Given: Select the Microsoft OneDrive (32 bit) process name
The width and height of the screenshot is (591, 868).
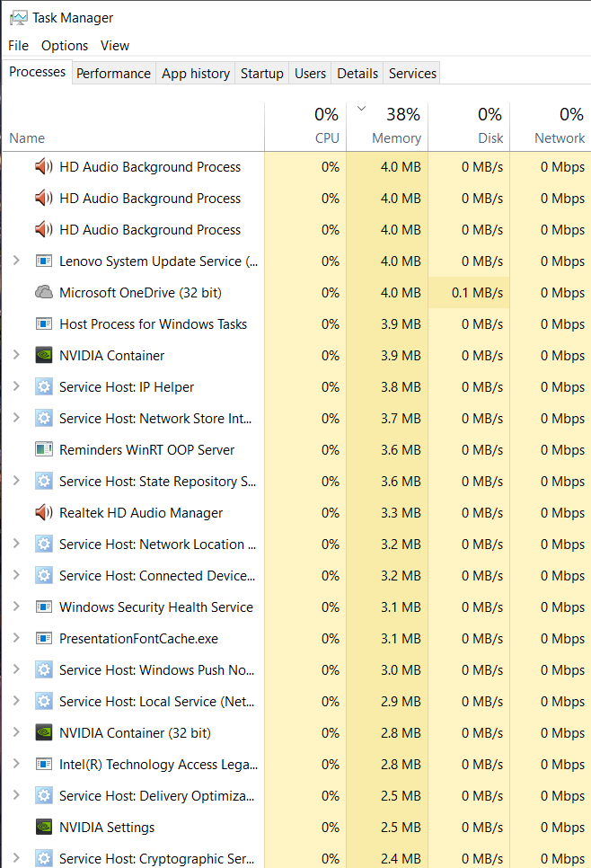Looking at the screenshot, I should click(140, 292).
